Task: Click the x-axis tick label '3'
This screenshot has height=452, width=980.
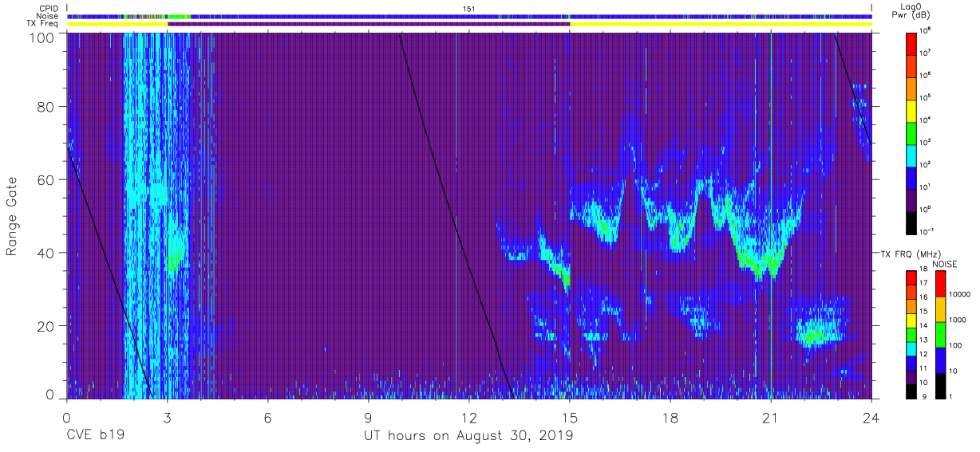Action: click(x=167, y=417)
